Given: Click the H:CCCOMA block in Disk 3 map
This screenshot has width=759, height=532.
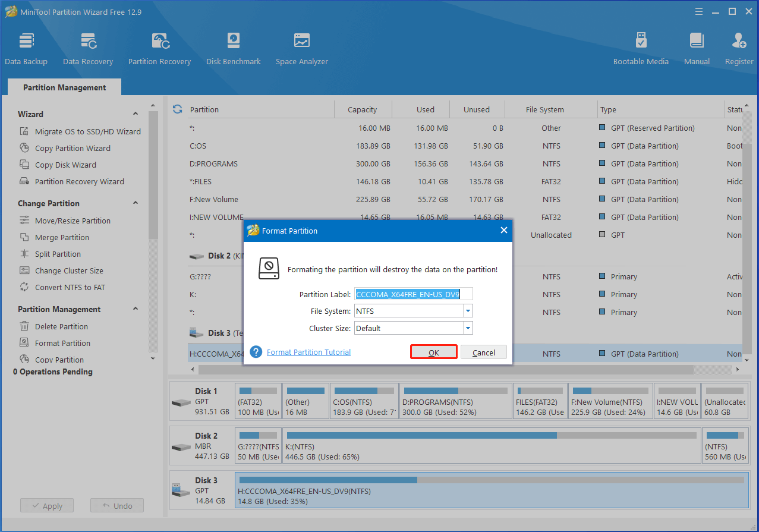Looking at the screenshot, I should click(x=492, y=489).
